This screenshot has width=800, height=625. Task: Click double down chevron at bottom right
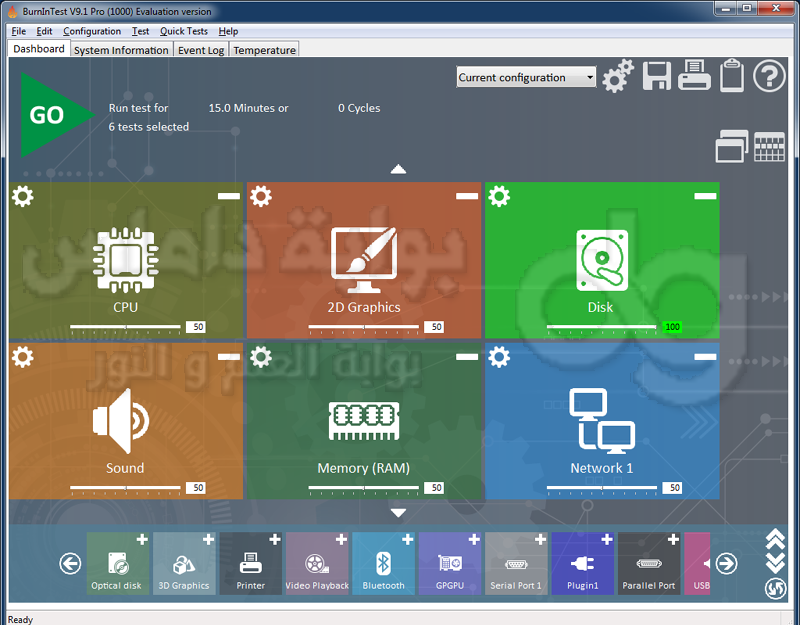[x=775, y=562]
